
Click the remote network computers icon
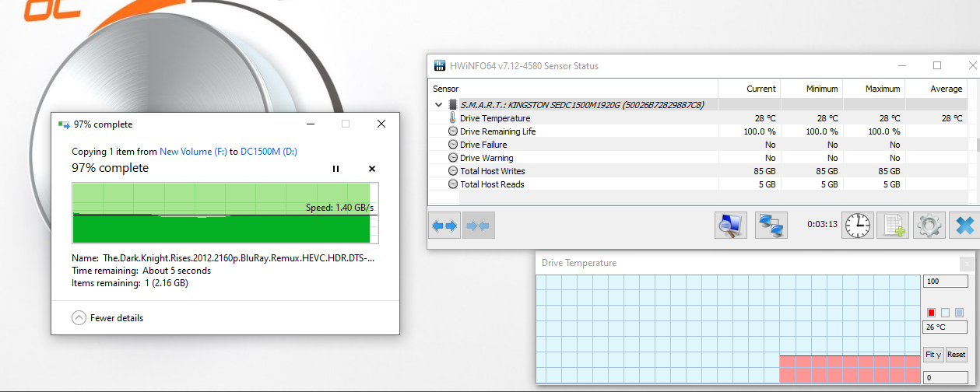[772, 226]
